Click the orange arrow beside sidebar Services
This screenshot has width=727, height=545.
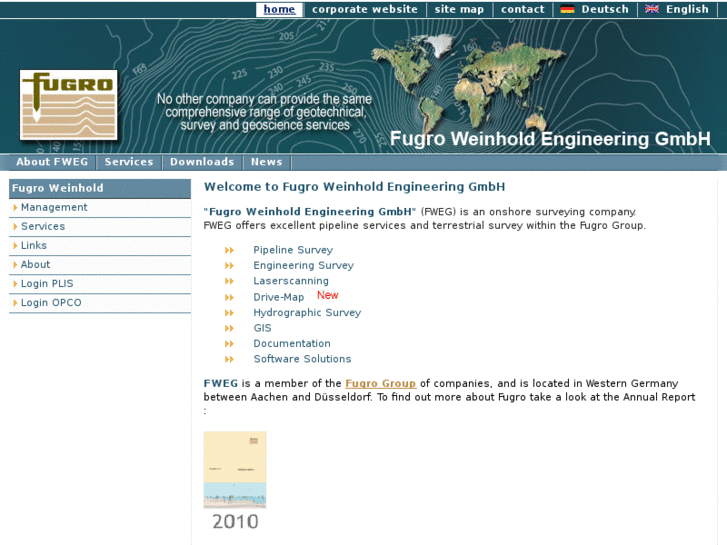point(15,226)
